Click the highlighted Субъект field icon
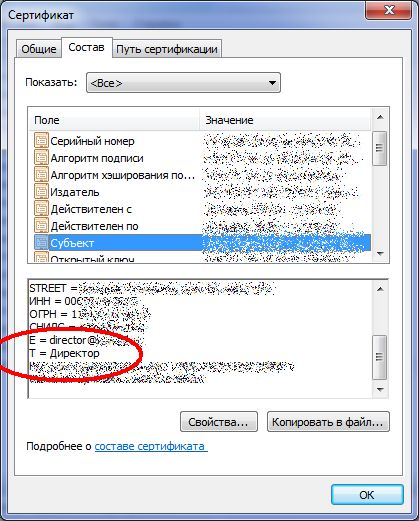 [x=41, y=242]
